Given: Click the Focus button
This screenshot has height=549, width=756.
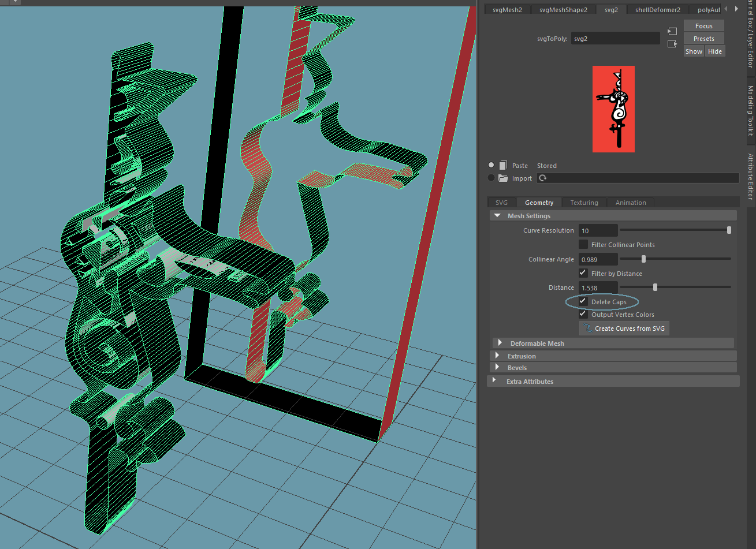Looking at the screenshot, I should click(x=703, y=26).
